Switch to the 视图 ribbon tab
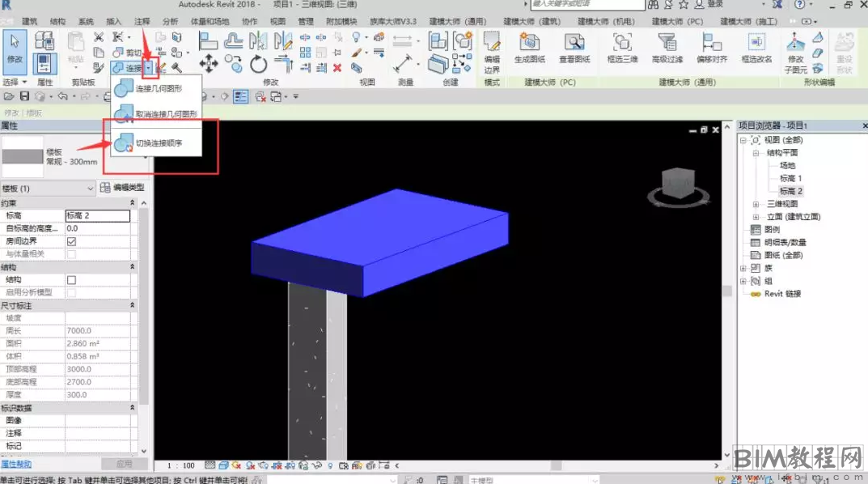 pos(278,21)
